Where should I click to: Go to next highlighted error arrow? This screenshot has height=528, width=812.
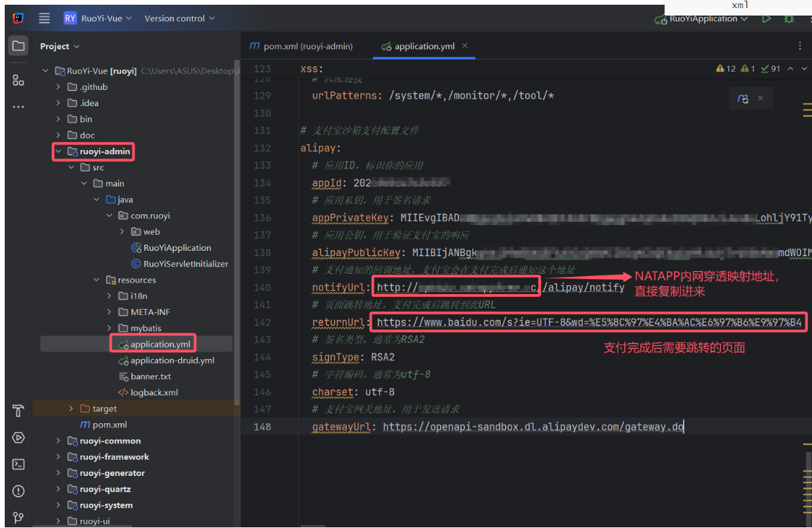[804, 68]
